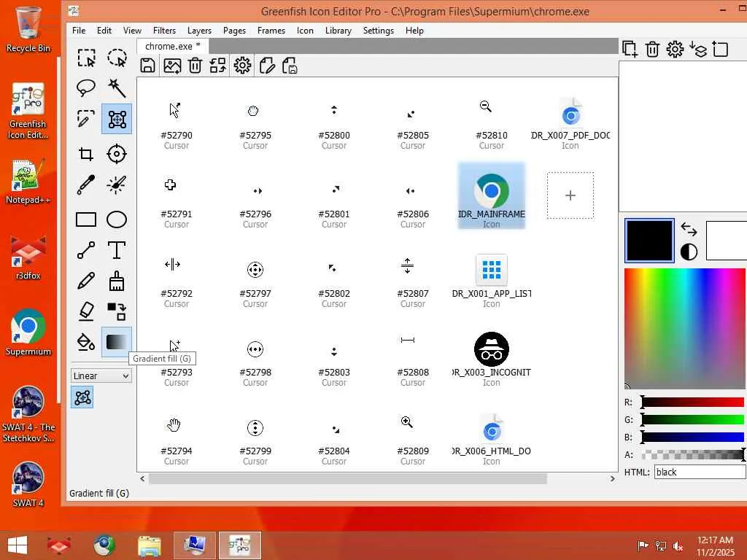Click the green G channel slider
Screen dimensions: 747x560
[693, 419]
